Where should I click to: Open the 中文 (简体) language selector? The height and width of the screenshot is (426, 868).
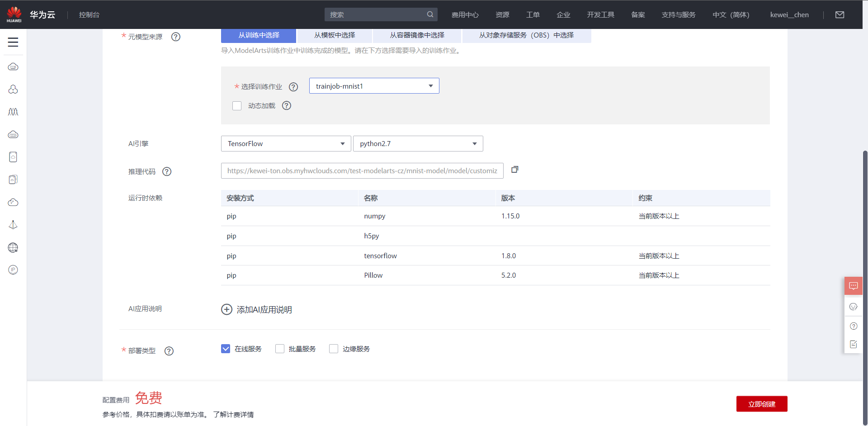pyautogui.click(x=731, y=14)
